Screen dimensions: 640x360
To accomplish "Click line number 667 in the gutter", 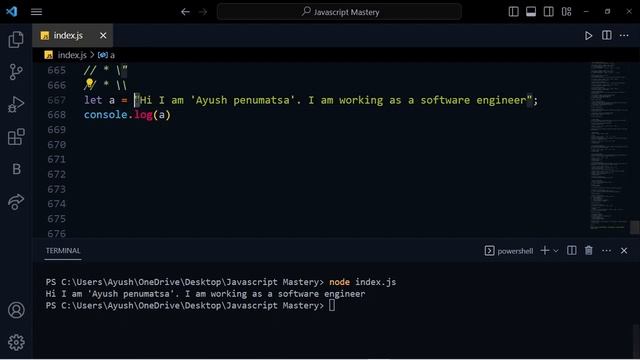I will tap(56, 100).
